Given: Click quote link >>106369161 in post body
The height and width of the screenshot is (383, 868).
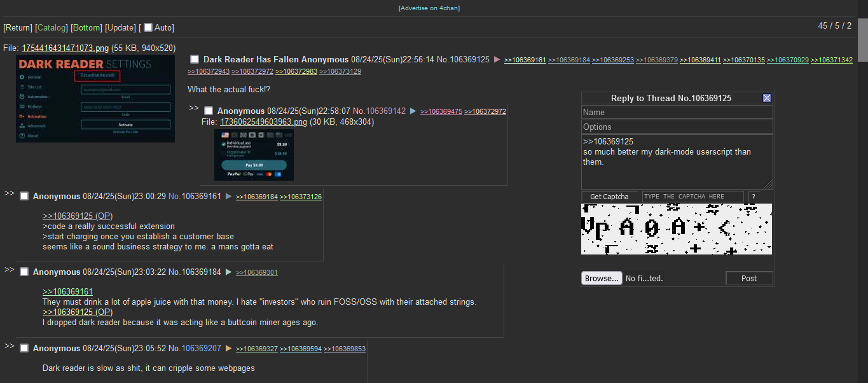Looking at the screenshot, I should click(68, 292).
